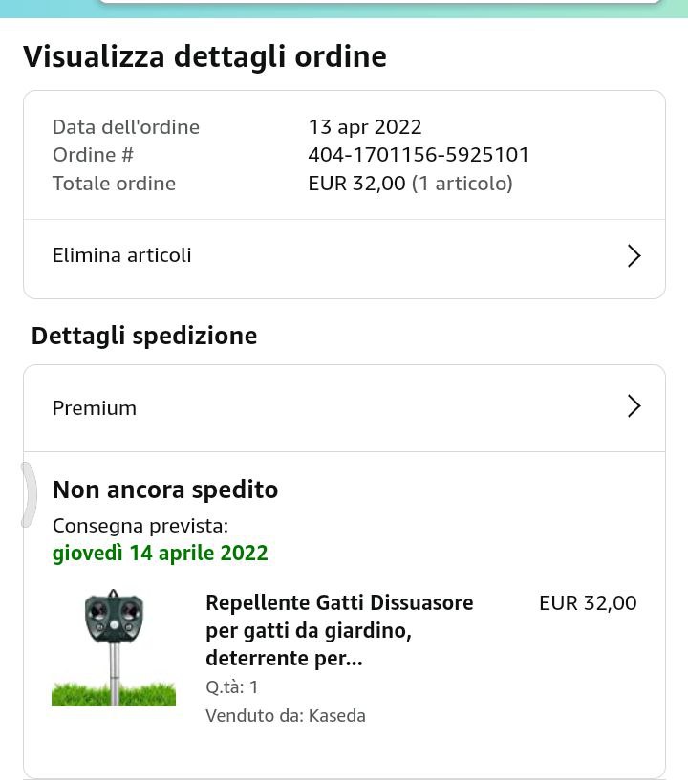Open the cat repellent product thumbnail

pos(114,647)
